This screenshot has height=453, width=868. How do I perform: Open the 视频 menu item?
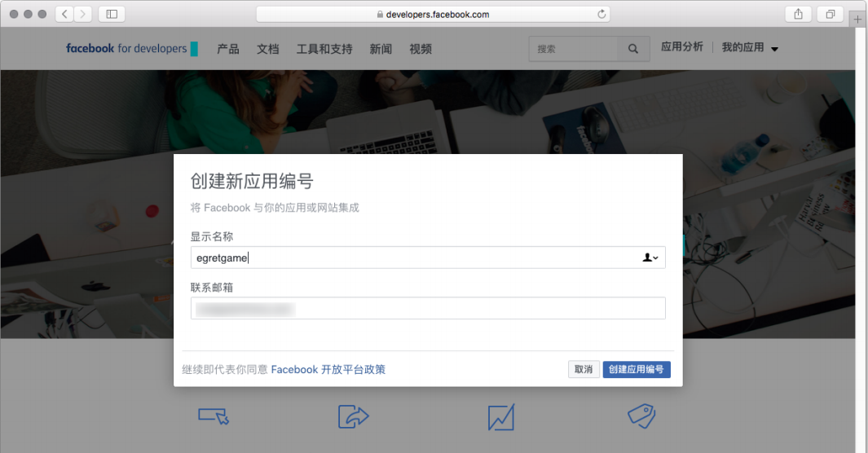click(421, 49)
